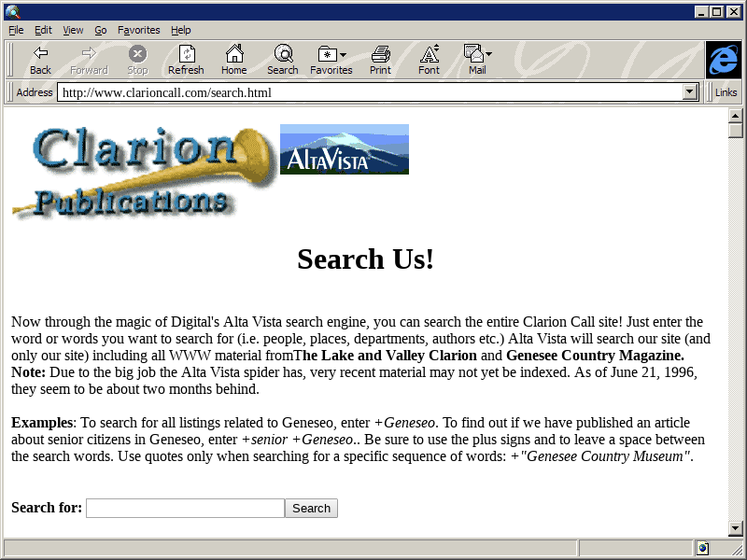
Task: Click the AltaVista logo banner
Action: point(345,149)
